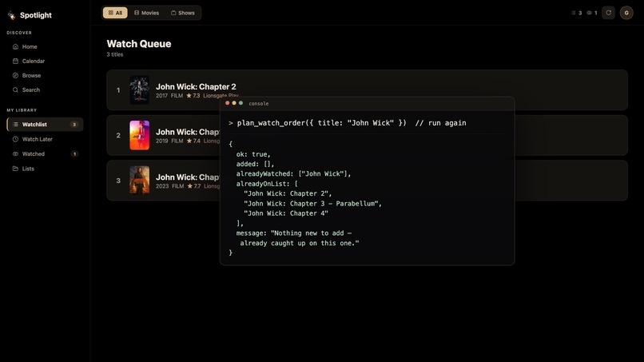The width and height of the screenshot is (644, 362).
Task: Open the Watched library section
Action: (45, 154)
